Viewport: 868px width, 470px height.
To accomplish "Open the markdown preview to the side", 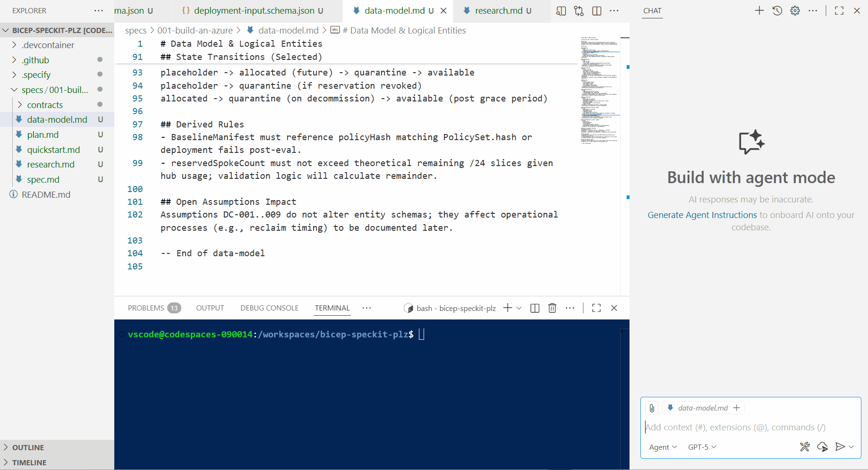I will coord(561,11).
